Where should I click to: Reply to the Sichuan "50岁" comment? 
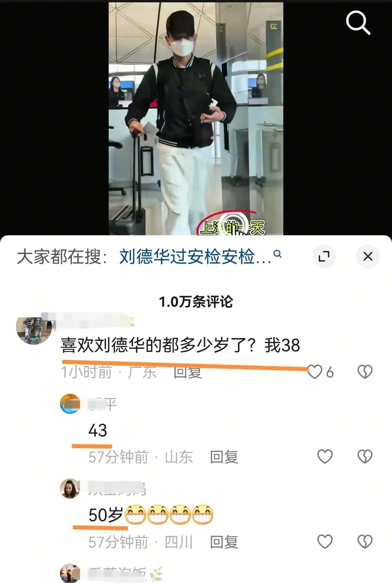224,542
